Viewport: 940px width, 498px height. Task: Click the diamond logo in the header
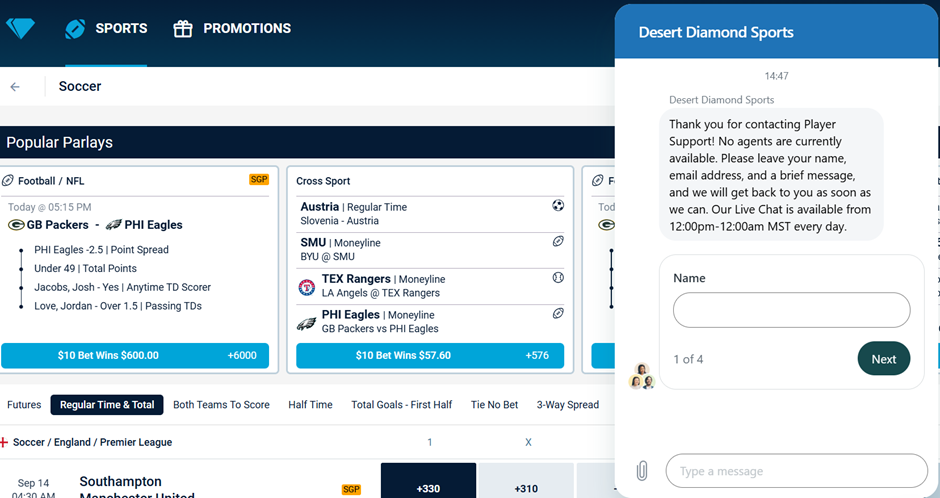[x=20, y=28]
